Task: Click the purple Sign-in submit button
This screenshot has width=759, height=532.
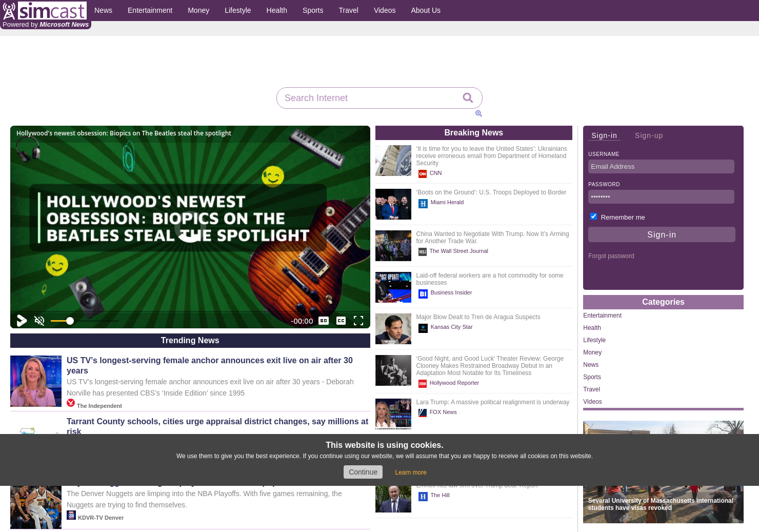Action: pos(661,234)
